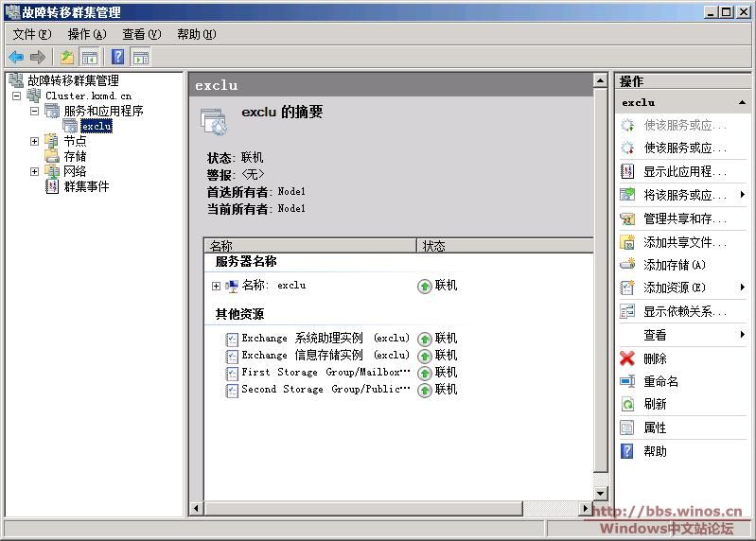This screenshot has width=756, height=541.
Task: Click the blue help toolbar icon
Action: (118, 58)
